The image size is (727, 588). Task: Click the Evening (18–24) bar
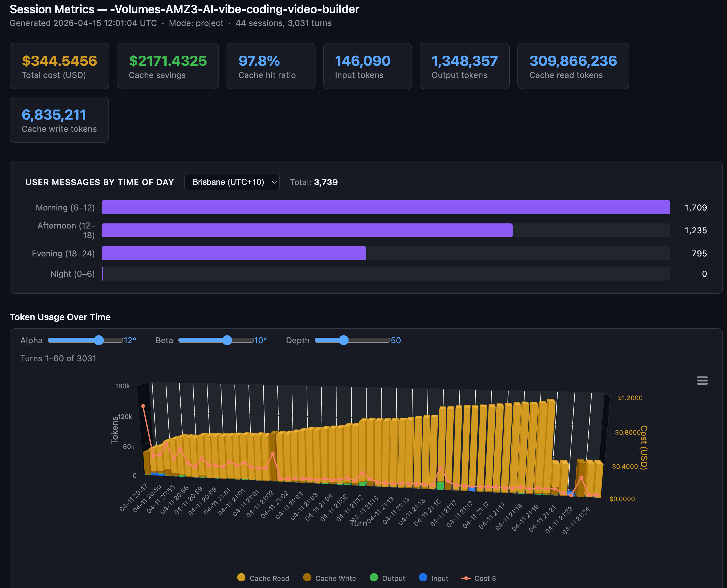(x=234, y=253)
